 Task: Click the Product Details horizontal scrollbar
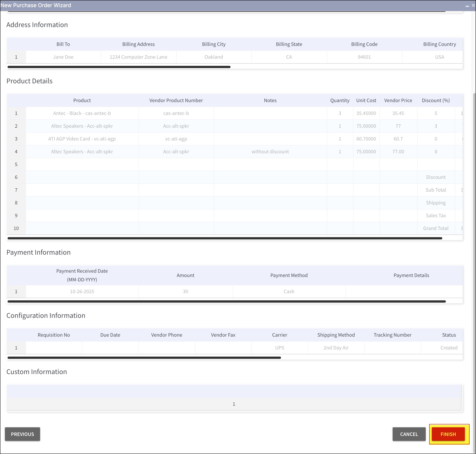click(225, 238)
